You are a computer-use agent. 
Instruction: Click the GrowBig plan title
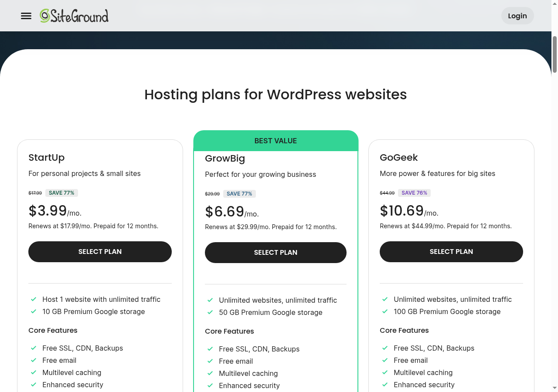point(225,159)
